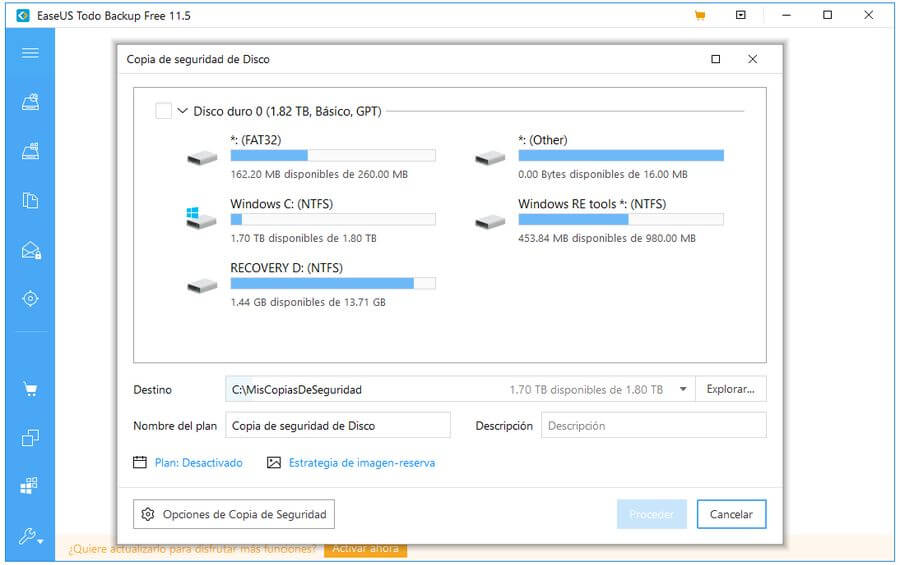Open the Clone sidebar icon
The image size is (900, 565).
coord(30,438)
